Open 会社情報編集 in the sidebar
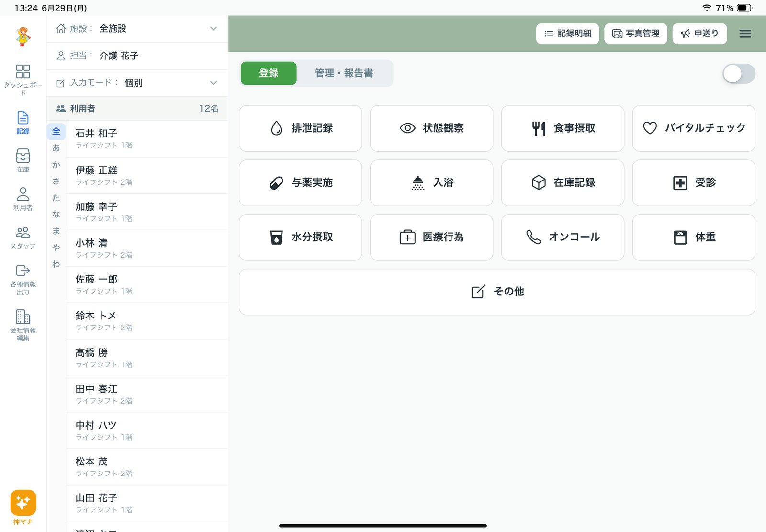766x532 pixels. (x=23, y=325)
